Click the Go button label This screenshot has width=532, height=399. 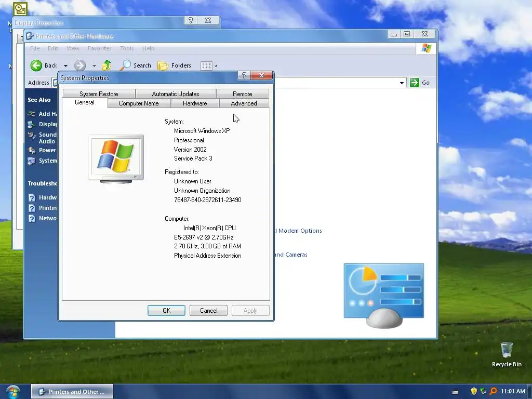(x=425, y=83)
